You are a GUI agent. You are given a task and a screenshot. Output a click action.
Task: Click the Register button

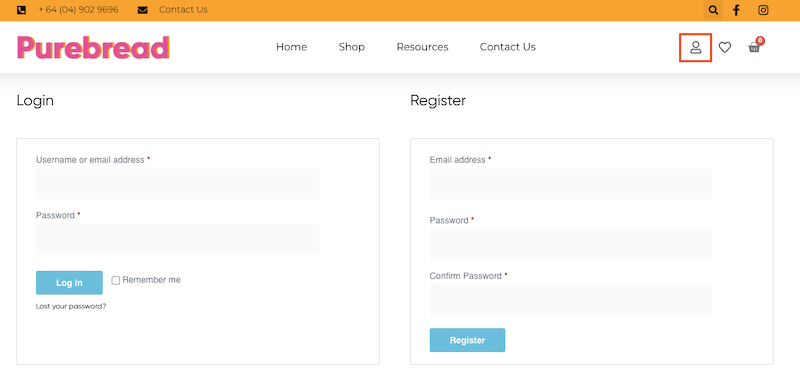[467, 340]
